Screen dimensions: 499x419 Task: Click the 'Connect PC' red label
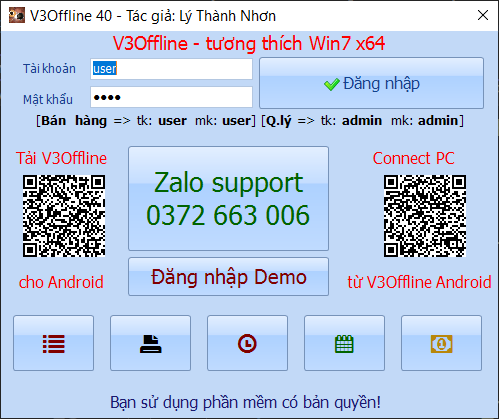coord(414,158)
